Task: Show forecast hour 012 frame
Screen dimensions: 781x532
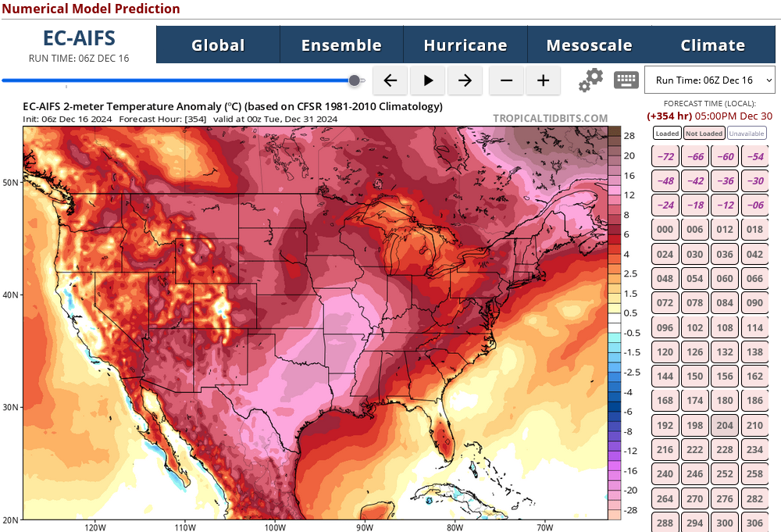Action: 725,230
